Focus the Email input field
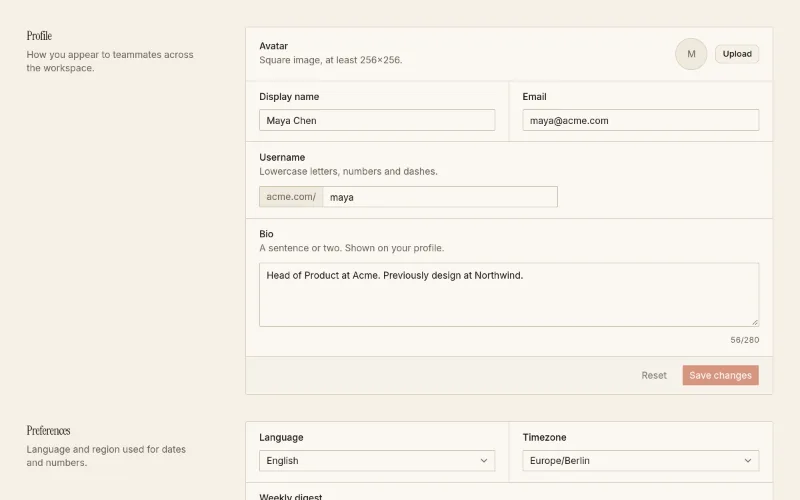The height and width of the screenshot is (500, 800). [640, 120]
